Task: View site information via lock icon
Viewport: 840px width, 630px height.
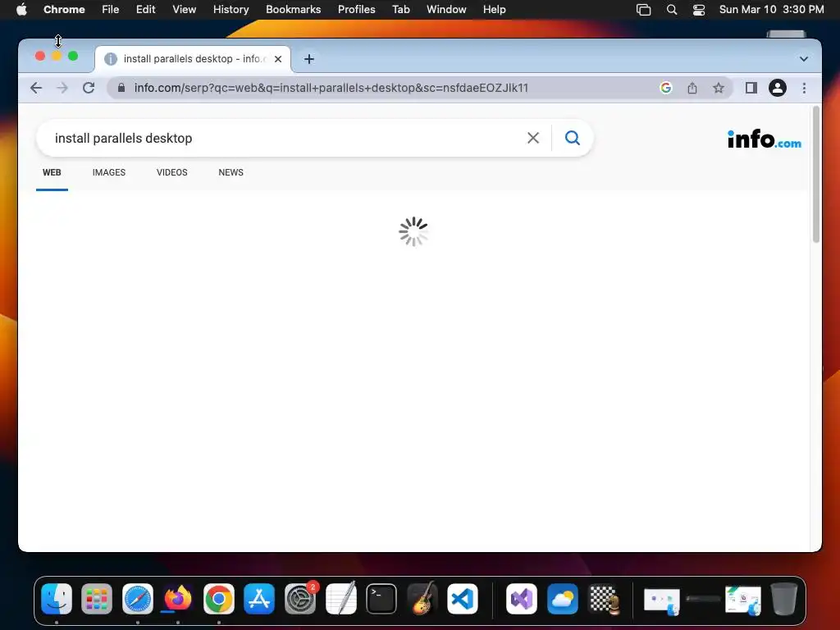Action: [x=121, y=88]
